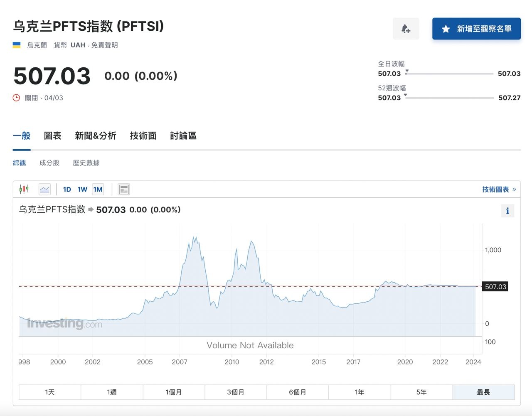Set chart interval to 1D

(x=67, y=190)
